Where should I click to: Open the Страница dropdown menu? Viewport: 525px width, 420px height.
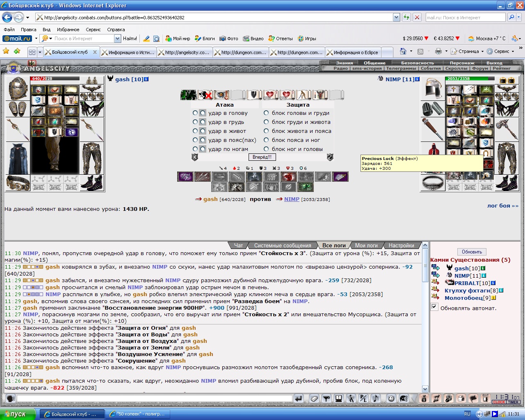pos(467,51)
